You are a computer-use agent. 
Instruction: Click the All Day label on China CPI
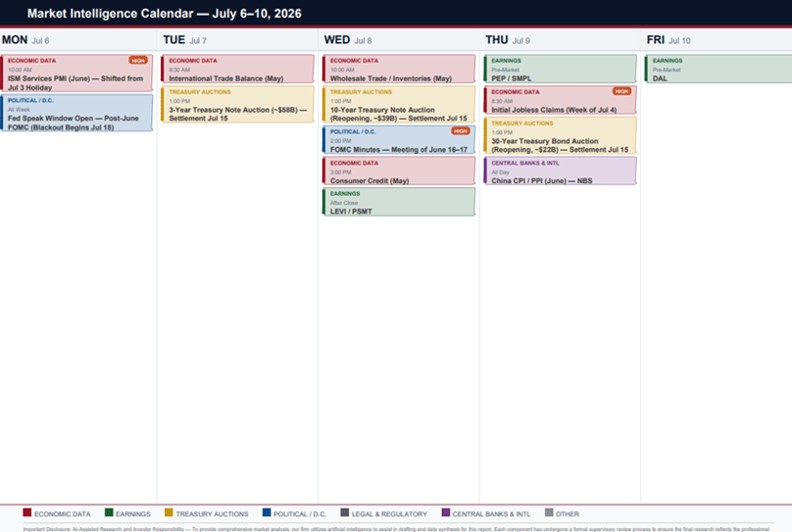pyautogui.click(x=501, y=172)
